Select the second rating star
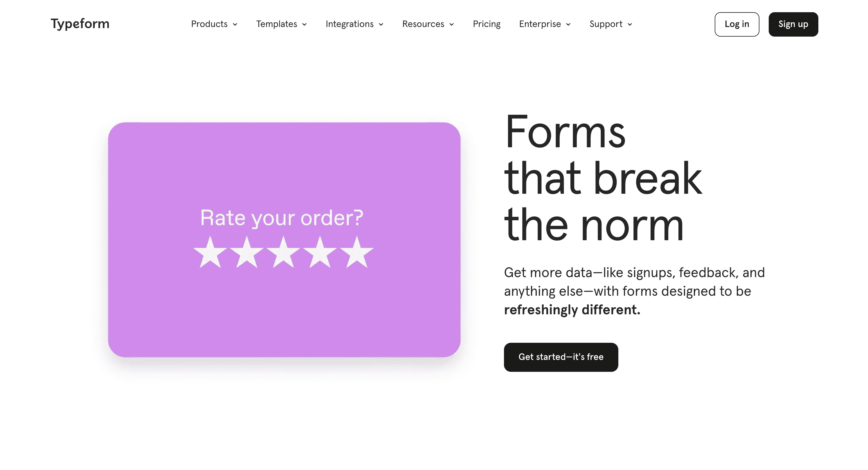This screenshot has width=868, height=470. (x=247, y=253)
